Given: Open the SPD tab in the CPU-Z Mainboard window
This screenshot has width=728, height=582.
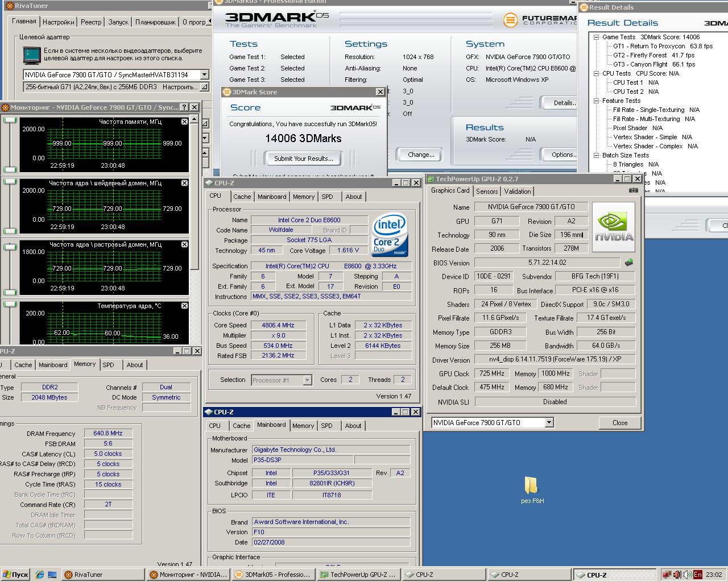Looking at the screenshot, I should [326, 426].
